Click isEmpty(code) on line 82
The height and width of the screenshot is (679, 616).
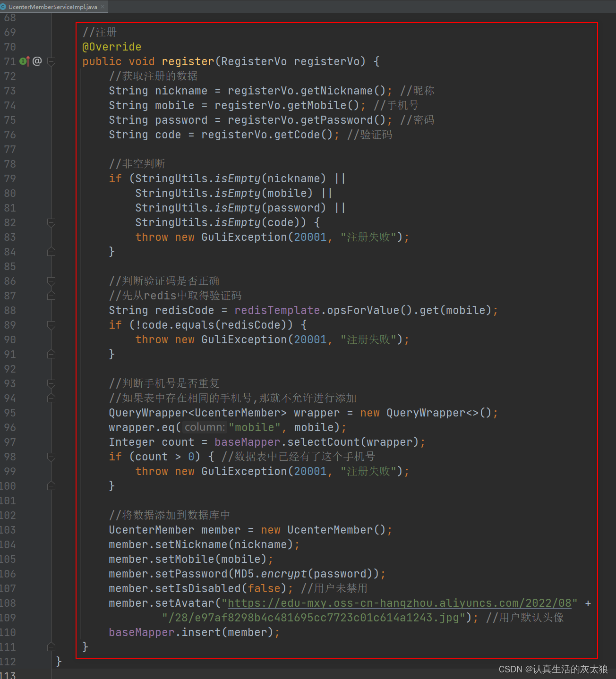(257, 222)
